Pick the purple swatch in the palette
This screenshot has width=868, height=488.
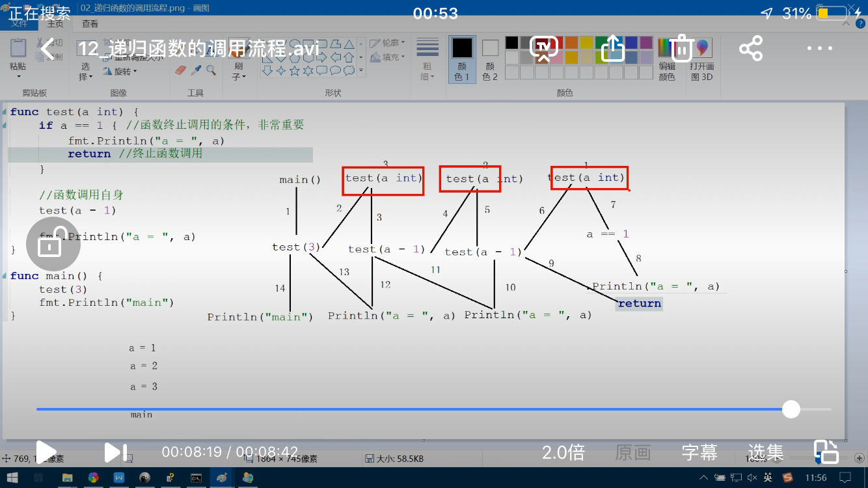coord(646,42)
